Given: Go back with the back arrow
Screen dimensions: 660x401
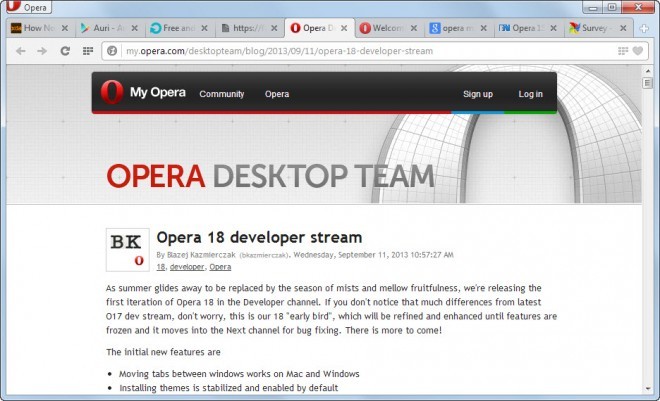Looking at the screenshot, I should [20, 51].
